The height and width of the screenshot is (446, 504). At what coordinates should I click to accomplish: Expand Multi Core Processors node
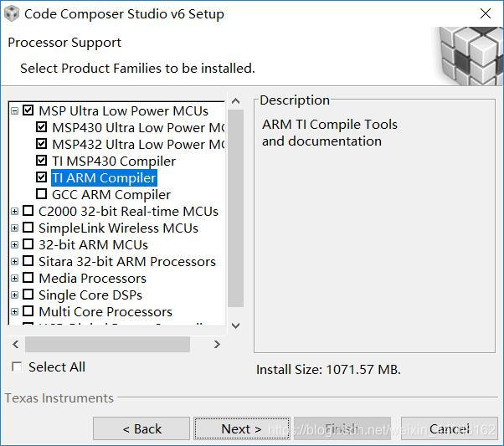click(x=14, y=311)
